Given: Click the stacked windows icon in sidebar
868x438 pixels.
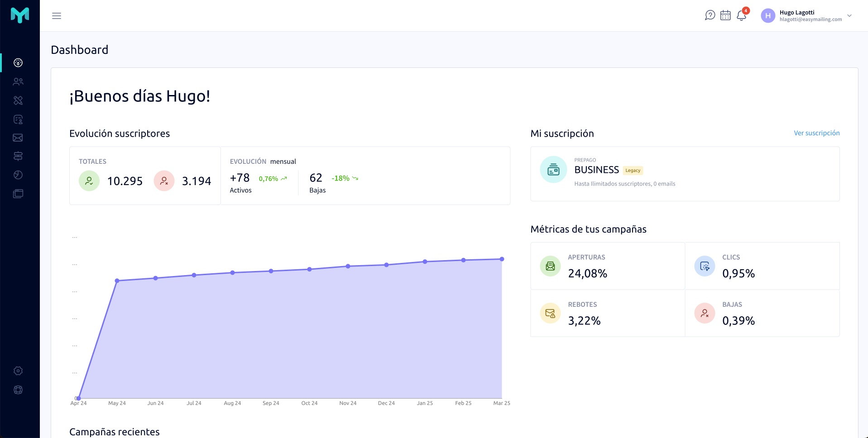Looking at the screenshot, I should (x=18, y=194).
